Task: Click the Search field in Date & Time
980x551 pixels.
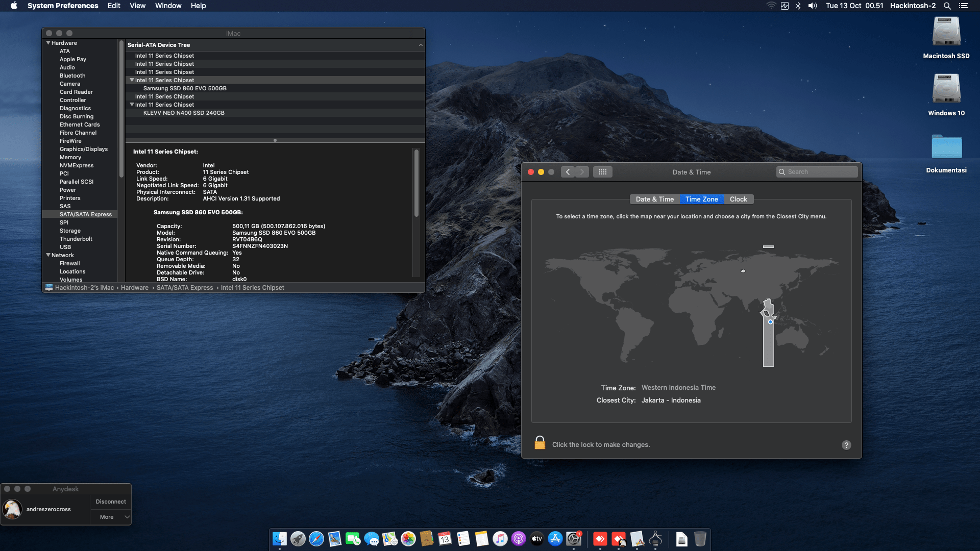Action: tap(817, 172)
